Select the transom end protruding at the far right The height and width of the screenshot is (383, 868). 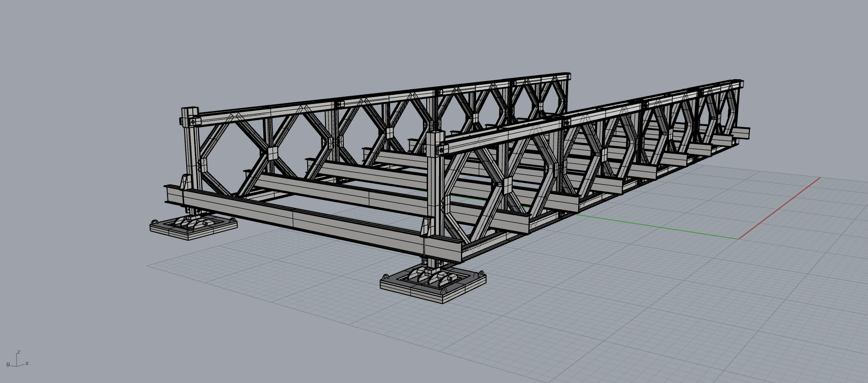(x=742, y=132)
